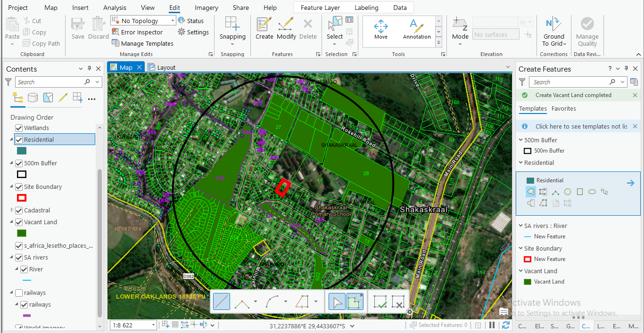
Task: Select the Line segment tool
Action: click(222, 301)
